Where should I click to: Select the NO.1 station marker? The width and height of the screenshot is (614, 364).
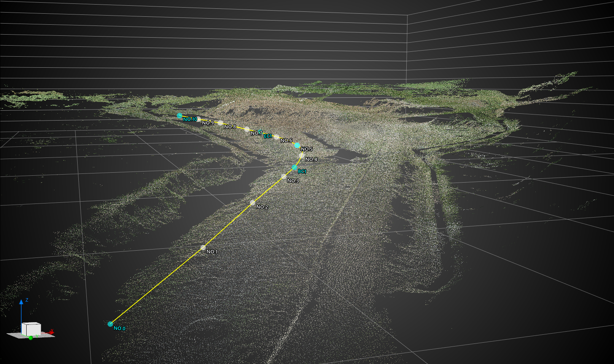click(203, 248)
